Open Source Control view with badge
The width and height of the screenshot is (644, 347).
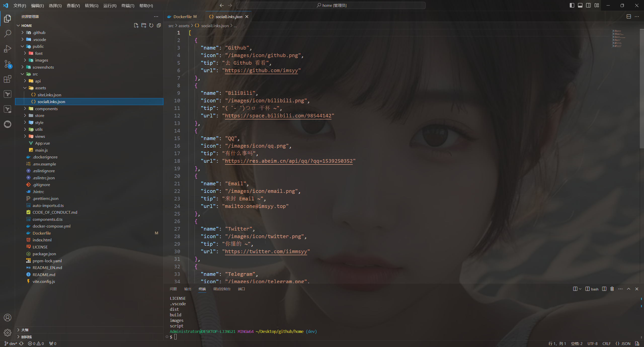click(x=8, y=64)
